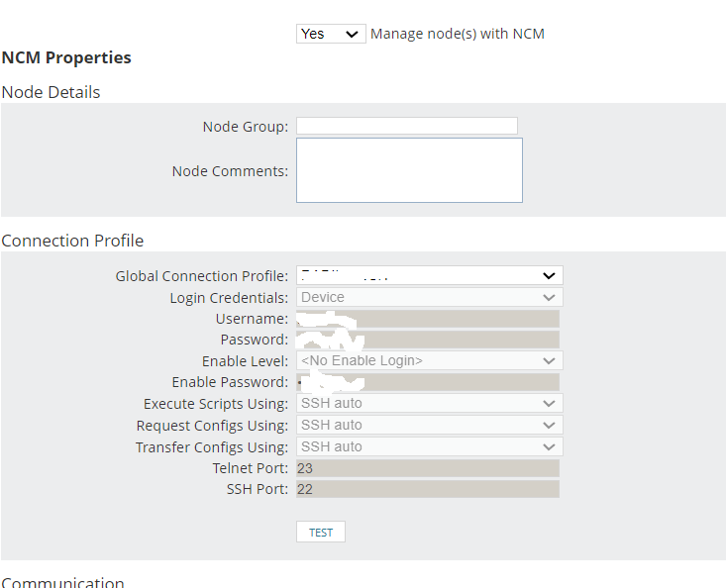
Task: Click the Password field
Action: pyautogui.click(x=428, y=340)
